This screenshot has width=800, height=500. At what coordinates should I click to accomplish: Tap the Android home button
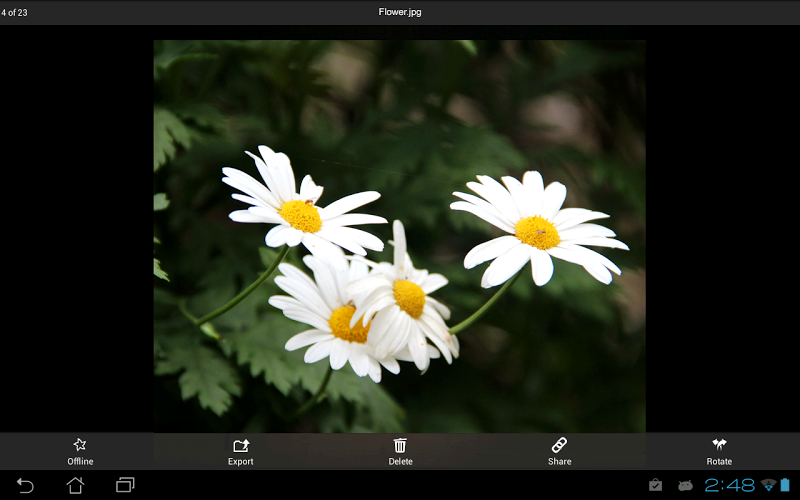coord(76,485)
